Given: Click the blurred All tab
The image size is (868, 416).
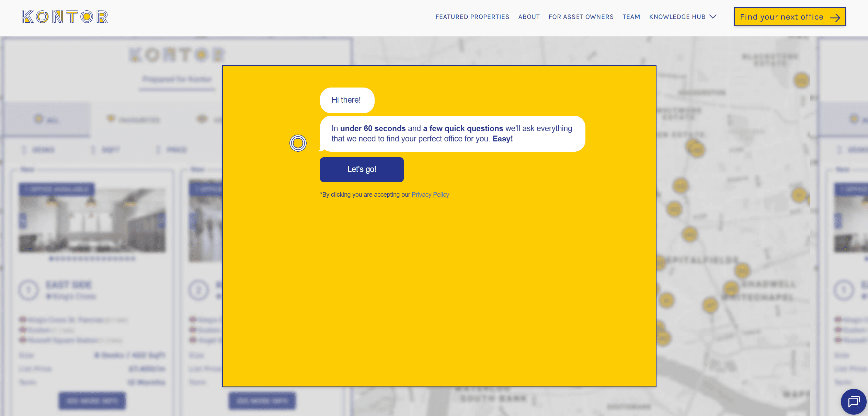Looking at the screenshot, I should pos(46,120).
